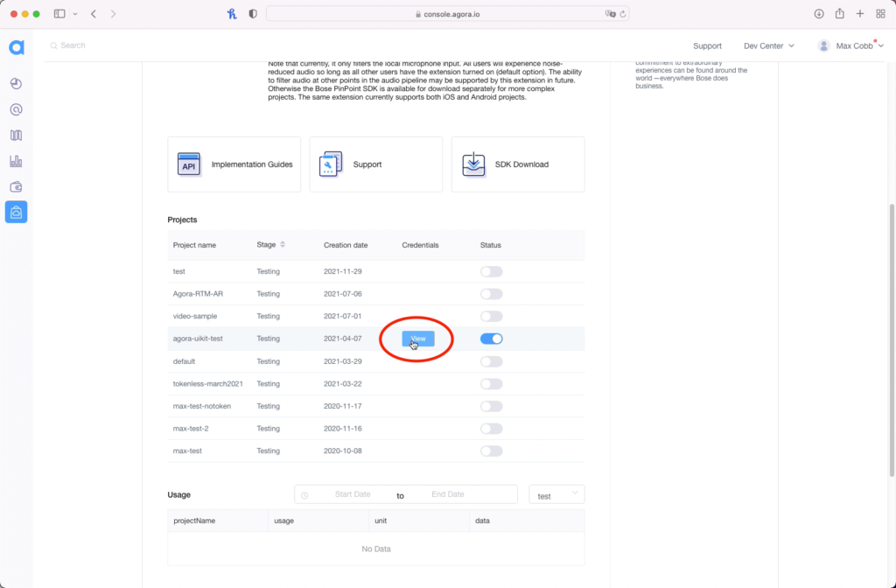
Task: Click the End Date input
Action: click(448, 494)
